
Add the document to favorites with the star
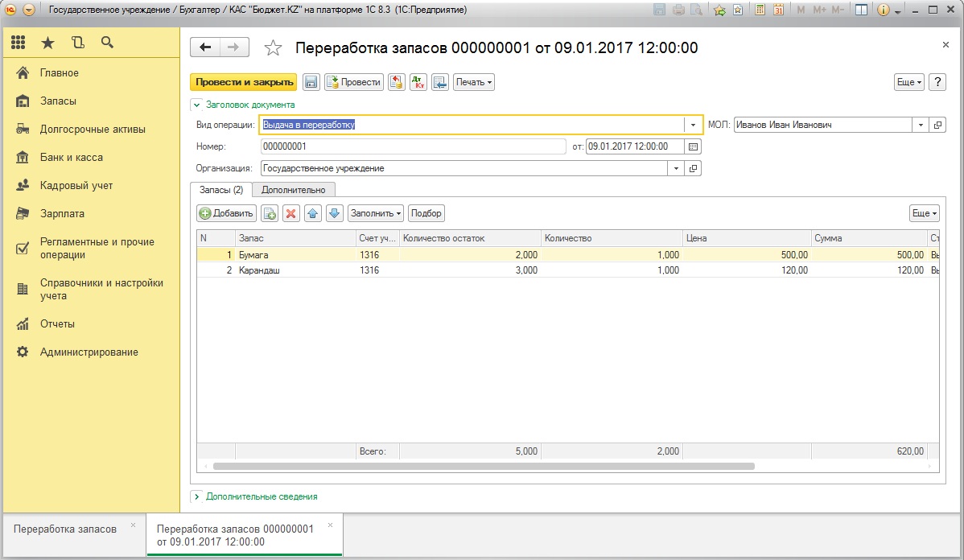click(273, 47)
